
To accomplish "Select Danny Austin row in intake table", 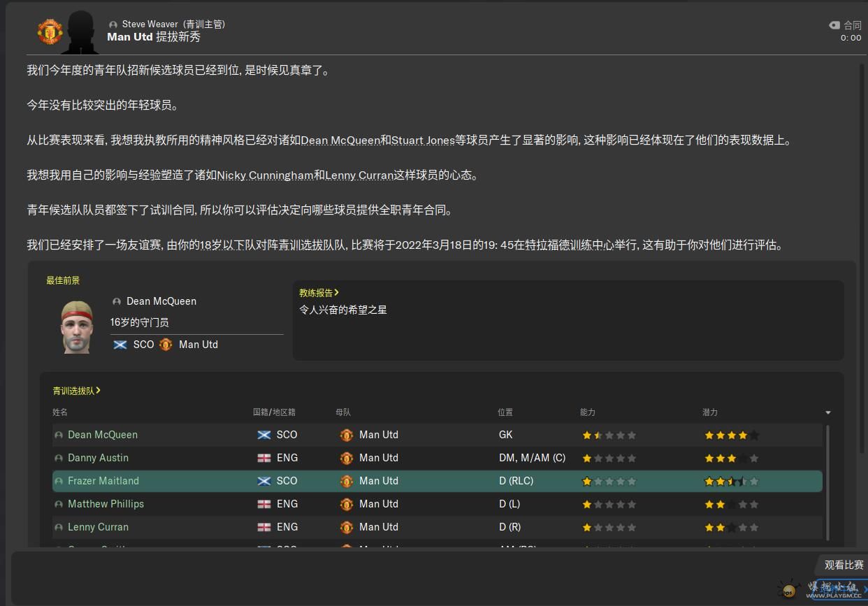I will (437, 458).
